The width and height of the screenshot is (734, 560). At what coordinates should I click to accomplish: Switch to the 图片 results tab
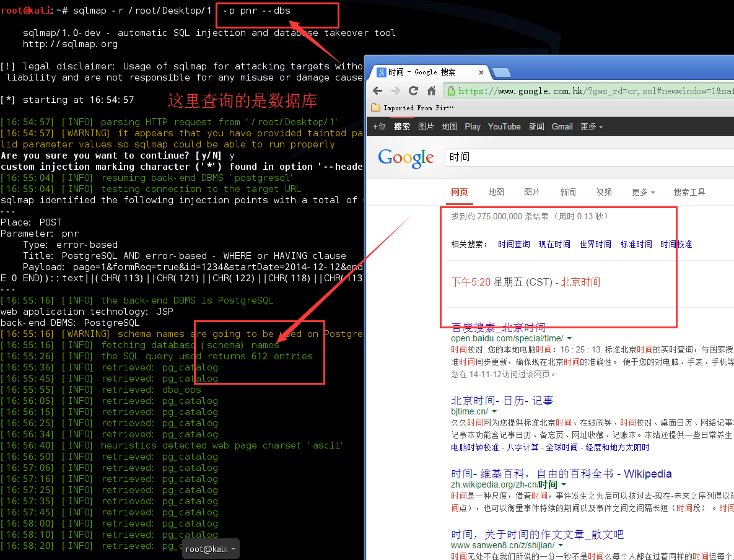coord(532,192)
